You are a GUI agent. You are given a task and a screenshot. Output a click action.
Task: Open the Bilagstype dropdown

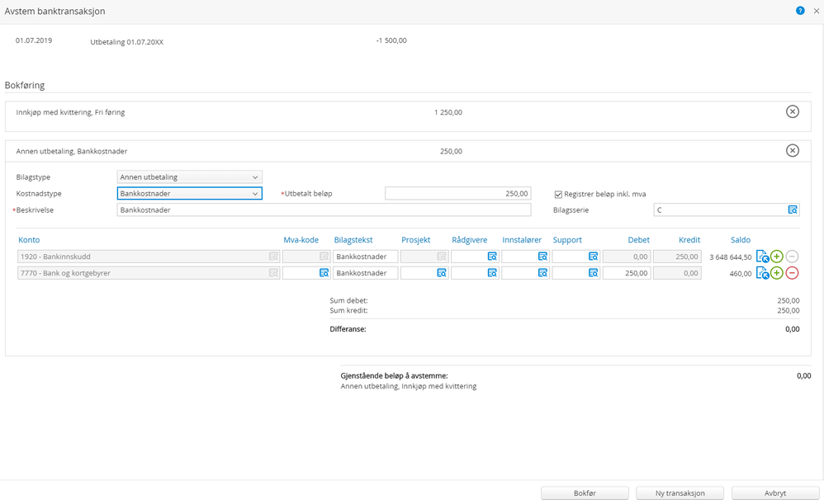click(x=189, y=177)
